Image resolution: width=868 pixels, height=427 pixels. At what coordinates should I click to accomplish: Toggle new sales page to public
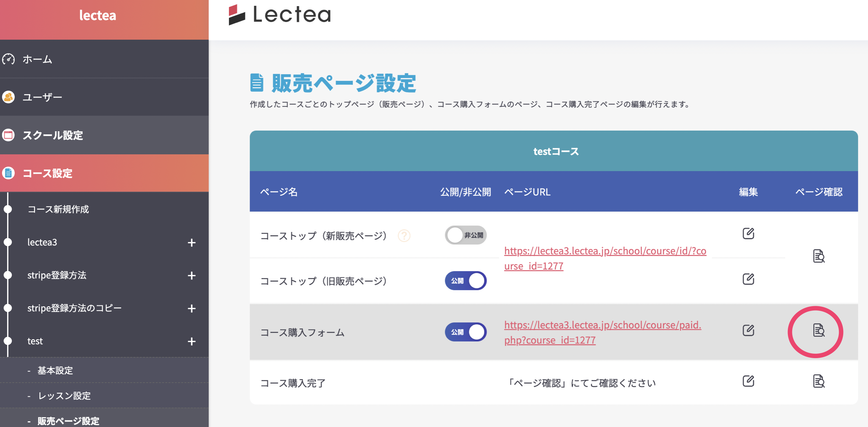(466, 235)
